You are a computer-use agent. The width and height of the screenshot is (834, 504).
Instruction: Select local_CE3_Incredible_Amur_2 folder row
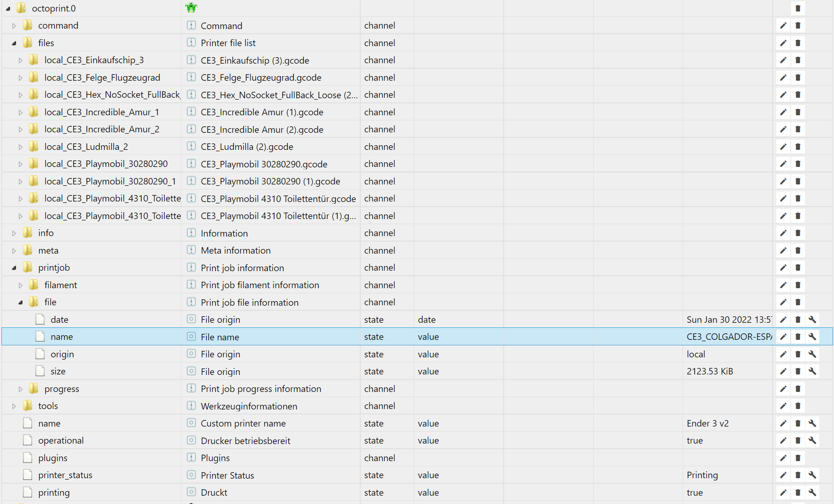[x=417, y=129]
